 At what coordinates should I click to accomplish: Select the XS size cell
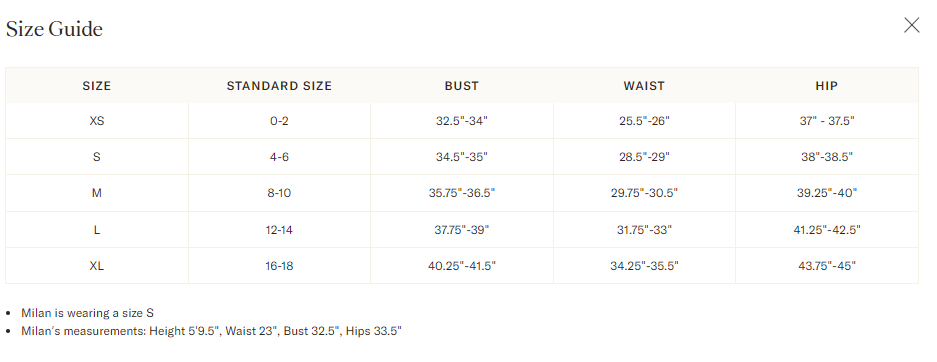tap(97, 121)
